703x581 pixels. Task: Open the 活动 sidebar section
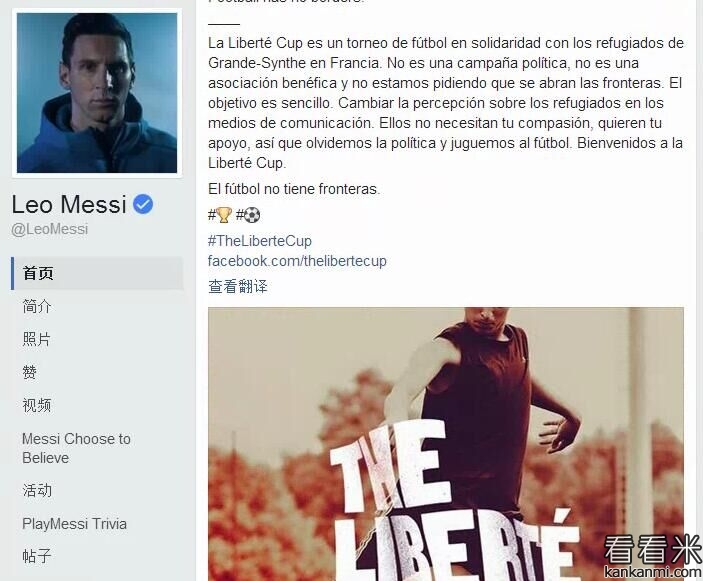tap(37, 490)
